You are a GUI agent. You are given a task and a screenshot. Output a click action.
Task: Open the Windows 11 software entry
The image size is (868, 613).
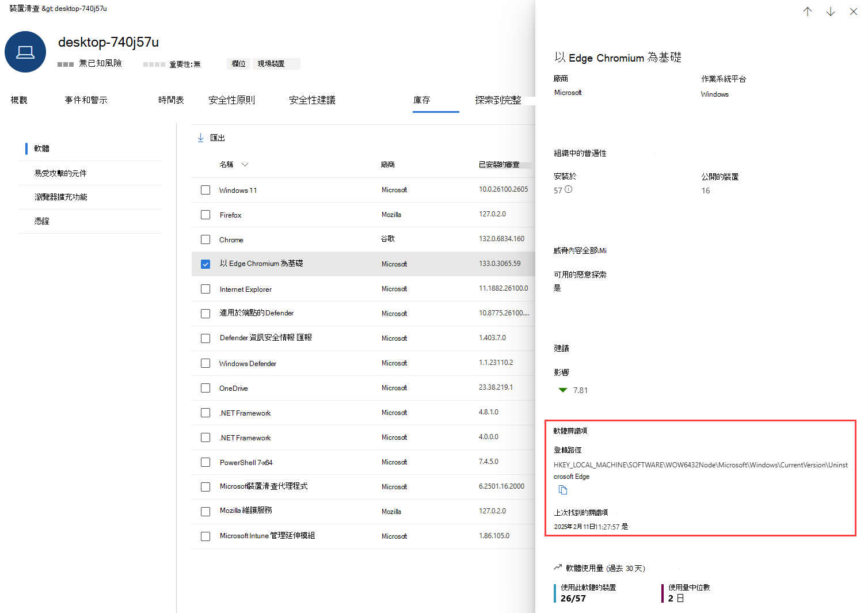tap(238, 191)
